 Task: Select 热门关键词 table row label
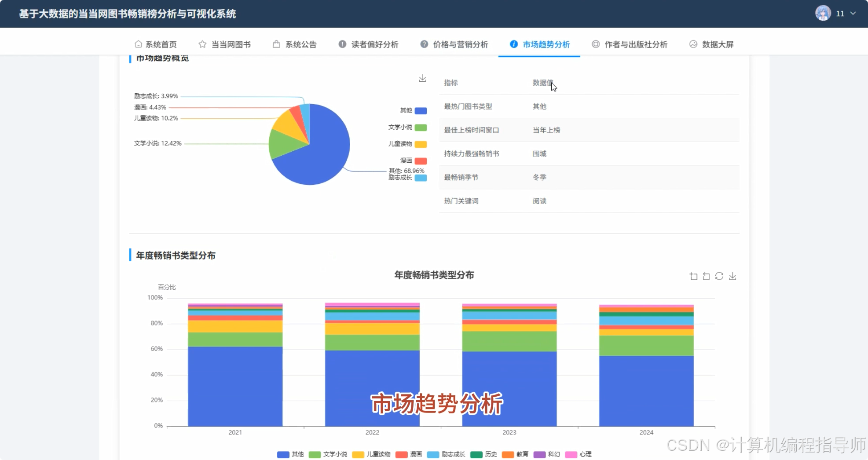point(461,201)
